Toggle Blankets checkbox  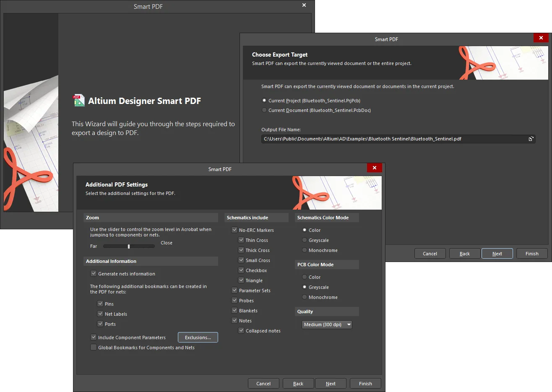[234, 310]
